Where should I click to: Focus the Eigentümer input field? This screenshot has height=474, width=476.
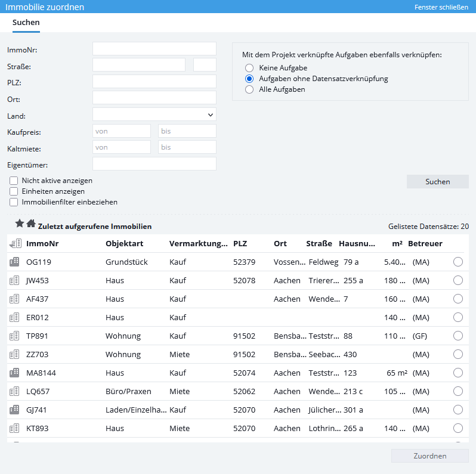pos(154,163)
